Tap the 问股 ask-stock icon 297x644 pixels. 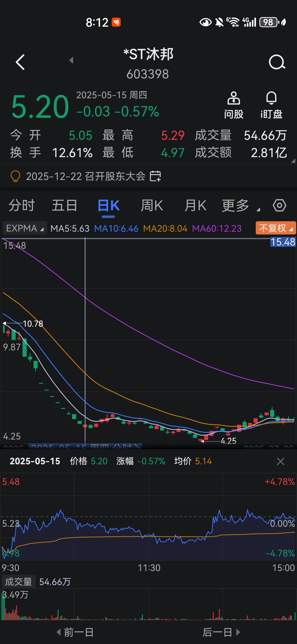pos(233,105)
